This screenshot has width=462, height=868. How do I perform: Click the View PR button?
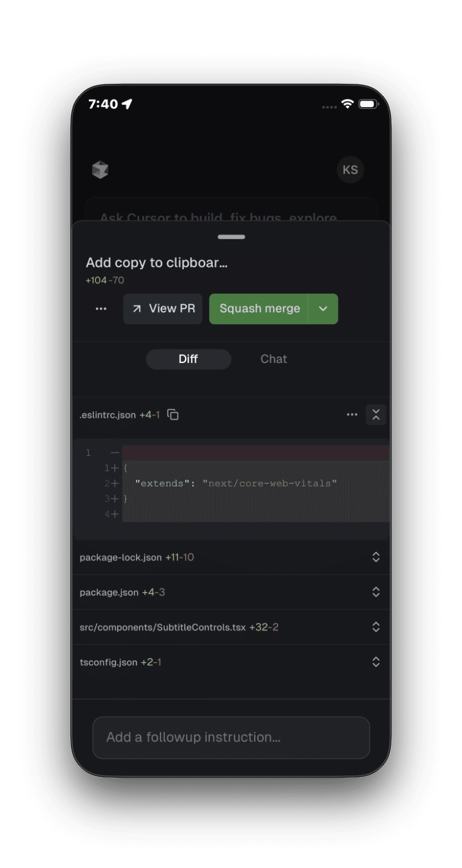coord(163,309)
